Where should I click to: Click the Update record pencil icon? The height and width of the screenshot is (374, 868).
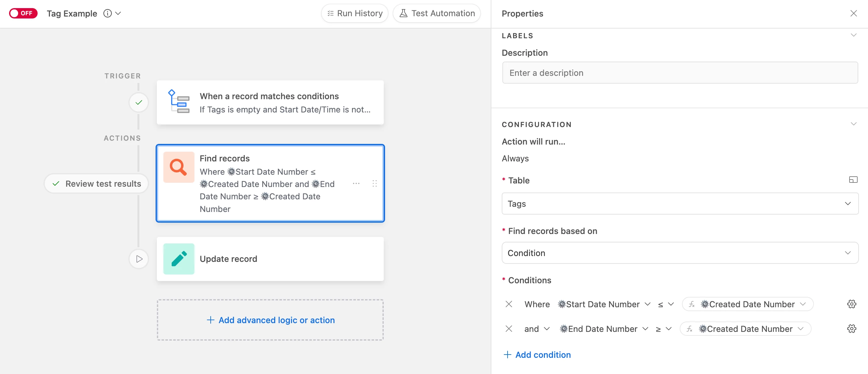click(179, 259)
